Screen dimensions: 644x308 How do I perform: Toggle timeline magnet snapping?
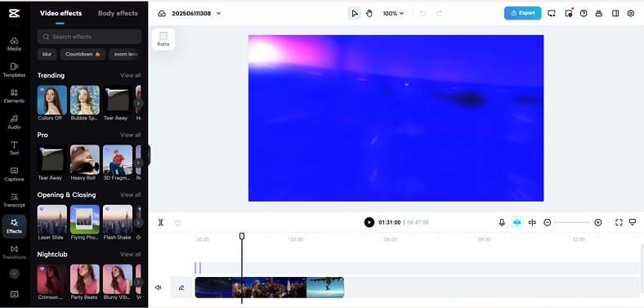517,222
